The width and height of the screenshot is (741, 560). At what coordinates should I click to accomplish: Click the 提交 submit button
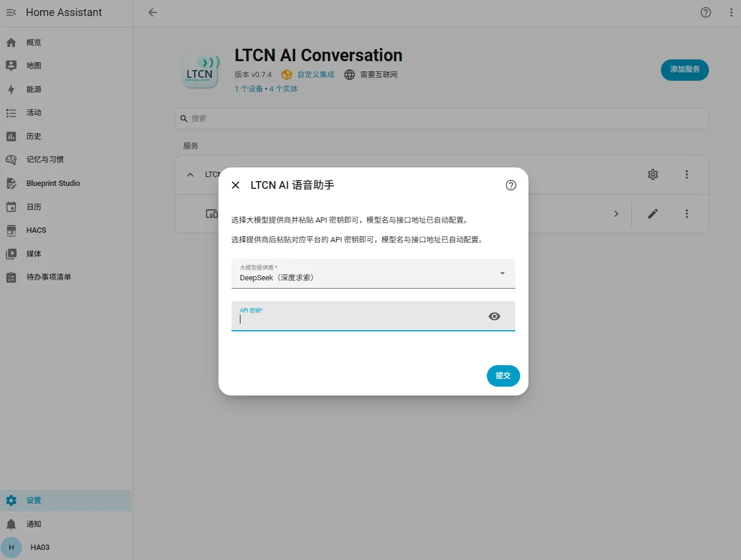[x=503, y=376]
